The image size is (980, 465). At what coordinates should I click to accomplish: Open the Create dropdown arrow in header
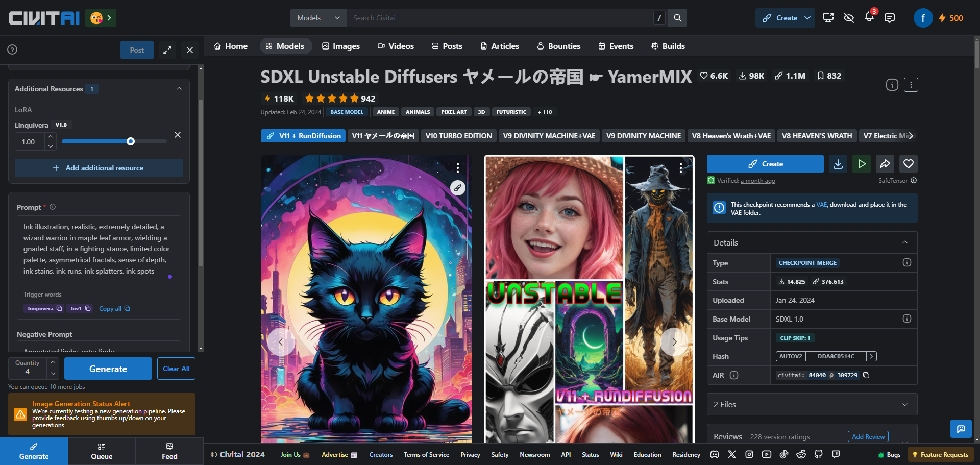[807, 18]
